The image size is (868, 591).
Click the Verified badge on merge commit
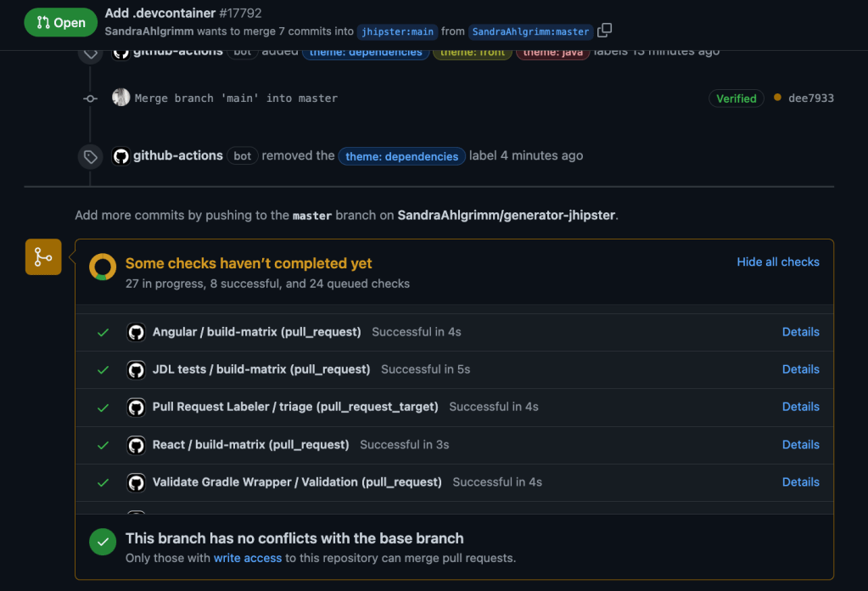tap(736, 98)
